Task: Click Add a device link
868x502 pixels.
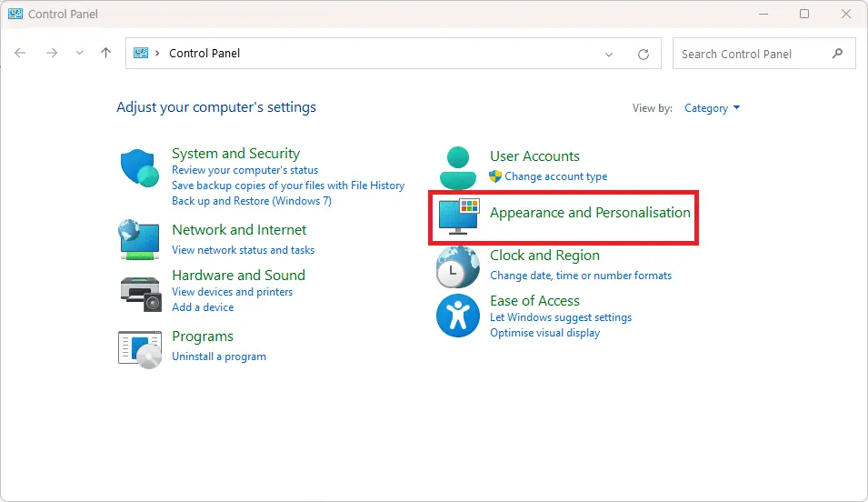Action: 203,307
